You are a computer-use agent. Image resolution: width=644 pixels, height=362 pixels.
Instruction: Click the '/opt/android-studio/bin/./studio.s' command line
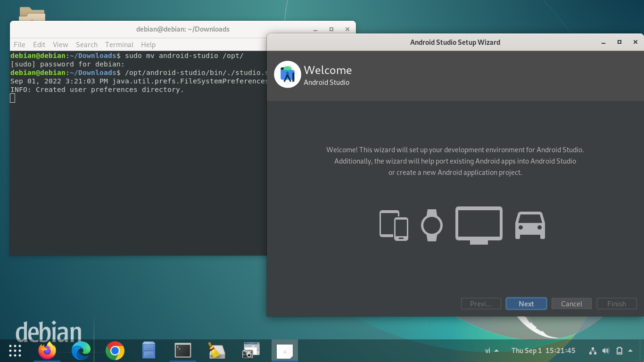coord(197,73)
